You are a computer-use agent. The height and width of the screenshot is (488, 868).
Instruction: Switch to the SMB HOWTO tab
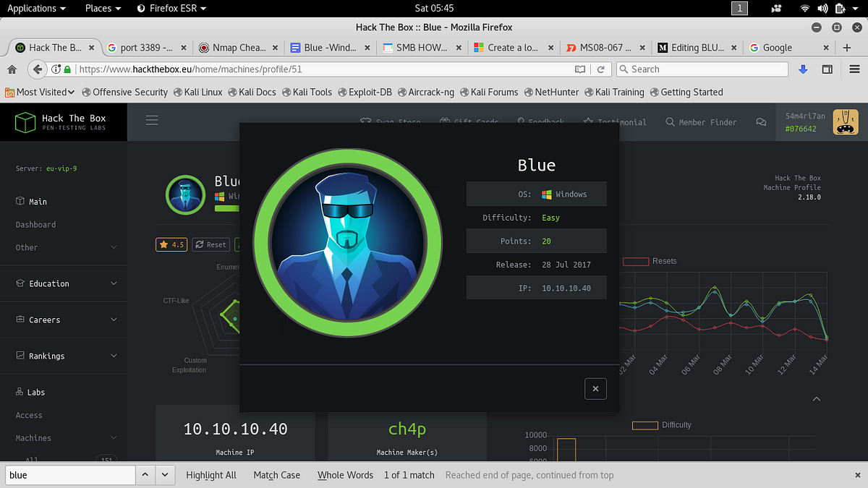(x=422, y=48)
